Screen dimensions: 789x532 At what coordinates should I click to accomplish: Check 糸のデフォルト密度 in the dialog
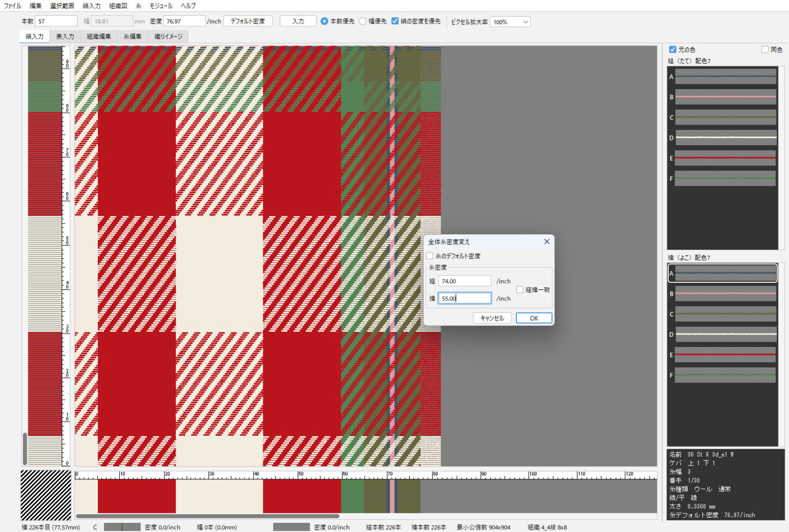(430, 256)
